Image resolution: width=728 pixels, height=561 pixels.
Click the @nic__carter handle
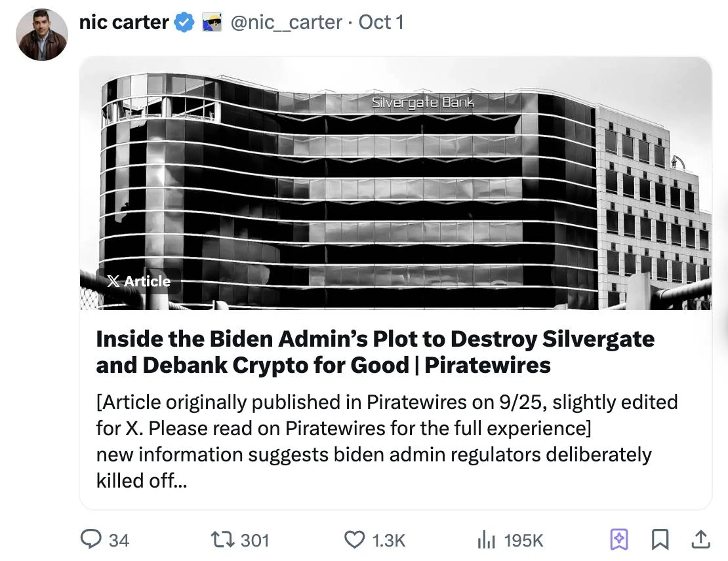click(286, 22)
